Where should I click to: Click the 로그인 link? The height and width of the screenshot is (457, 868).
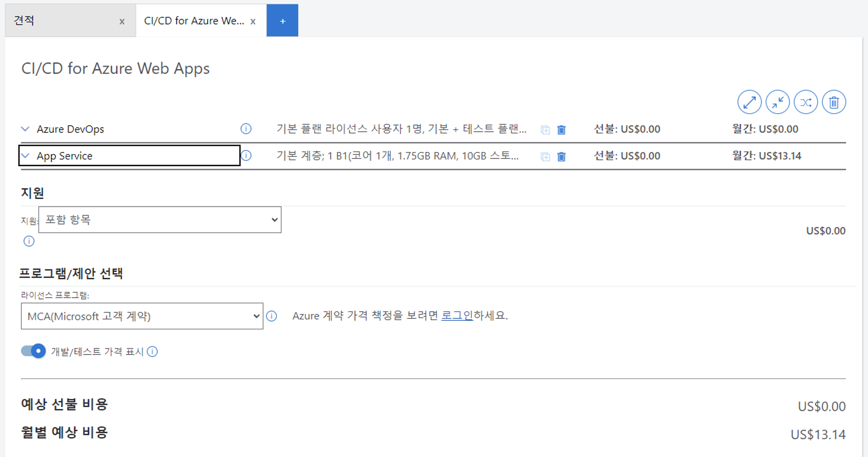[x=457, y=315]
